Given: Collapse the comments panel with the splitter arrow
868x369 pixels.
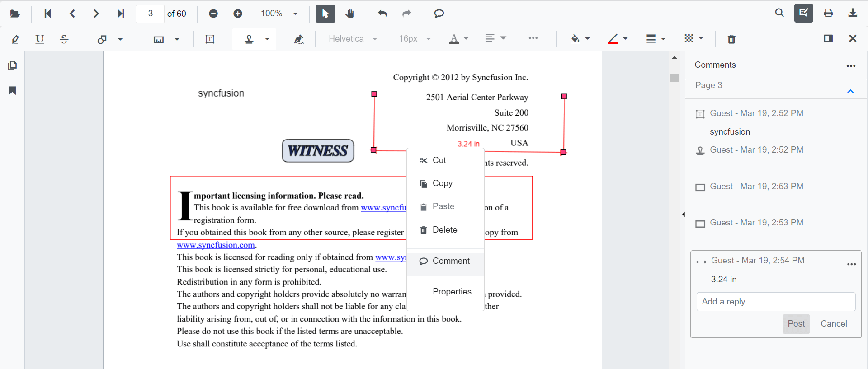Looking at the screenshot, I should click(x=684, y=214).
